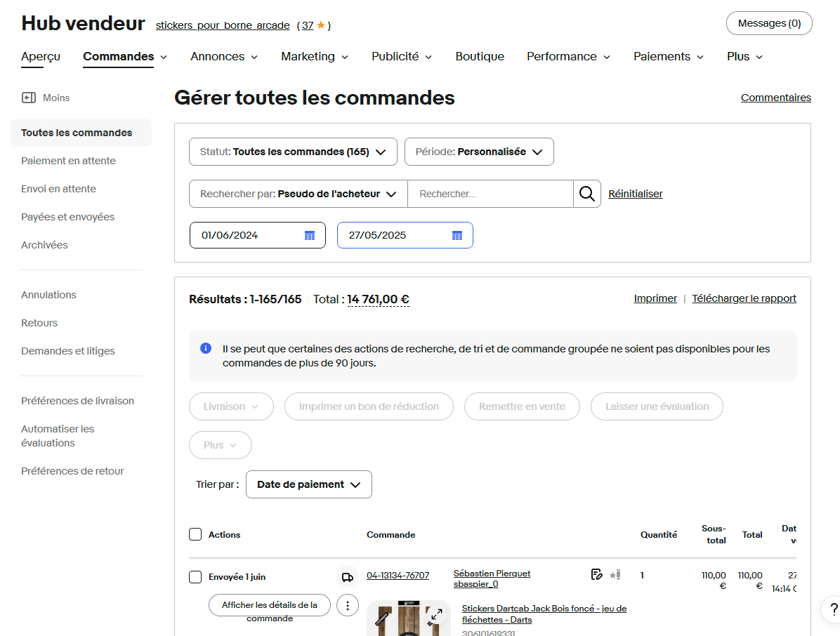
Task: Click the Laisser une évaluation button
Action: [x=657, y=406]
